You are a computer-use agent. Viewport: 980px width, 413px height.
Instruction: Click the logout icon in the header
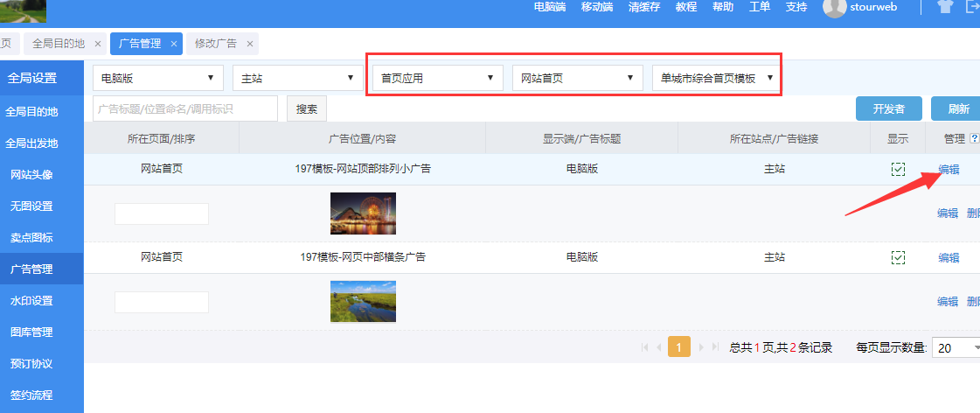pos(972,7)
